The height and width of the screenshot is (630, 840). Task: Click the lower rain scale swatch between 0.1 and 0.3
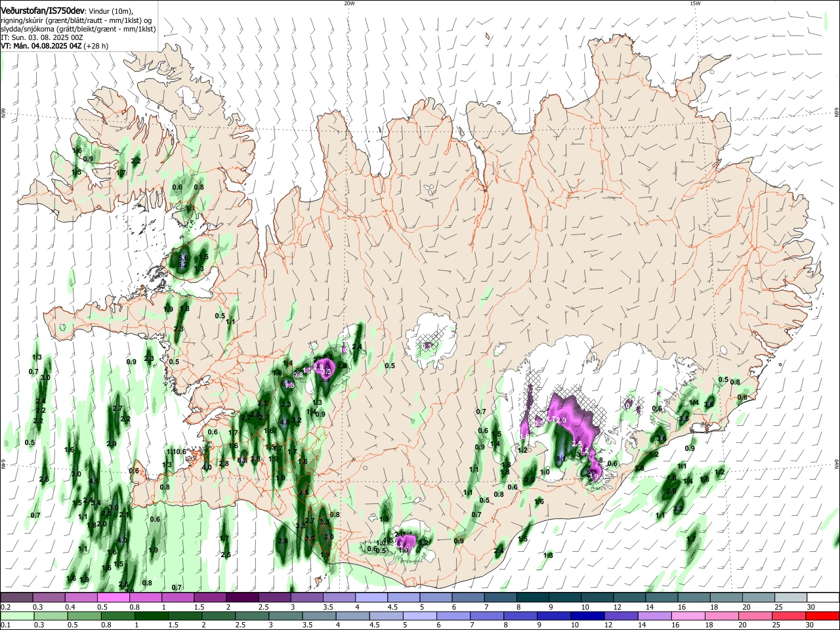(18, 616)
